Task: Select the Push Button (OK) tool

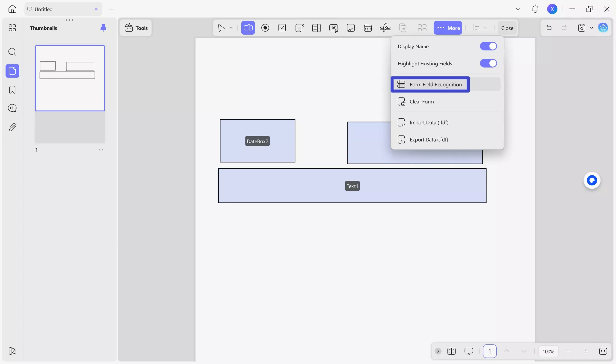Action: [333, 28]
